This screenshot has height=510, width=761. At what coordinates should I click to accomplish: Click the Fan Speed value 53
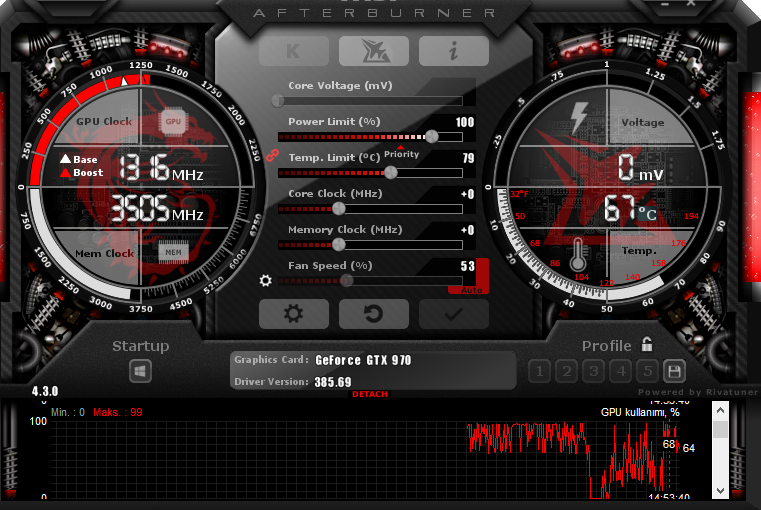pos(468,266)
